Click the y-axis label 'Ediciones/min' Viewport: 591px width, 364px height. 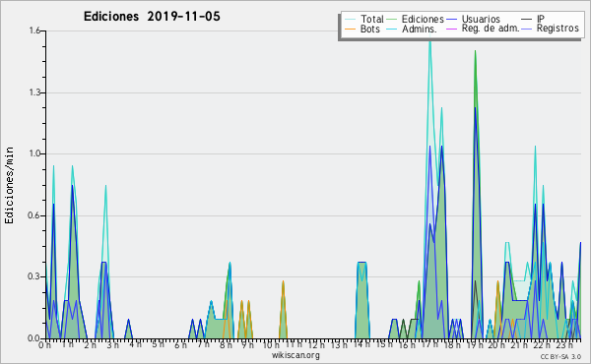(9, 185)
